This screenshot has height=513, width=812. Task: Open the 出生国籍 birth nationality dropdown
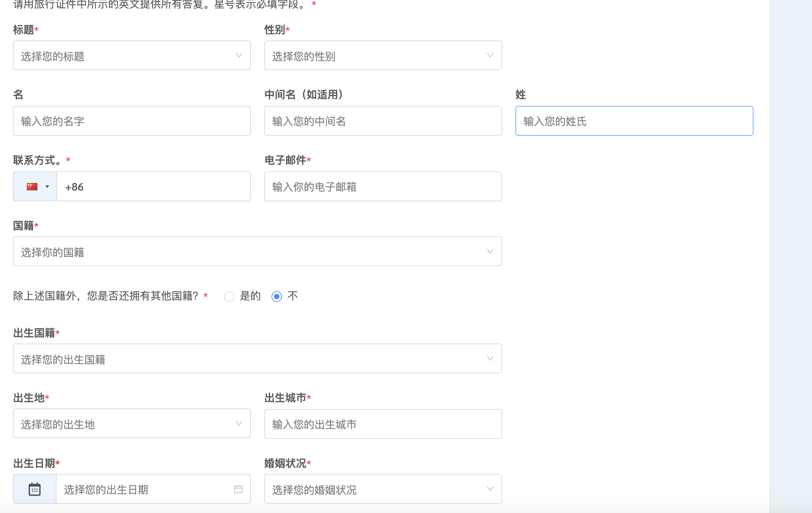click(257, 359)
